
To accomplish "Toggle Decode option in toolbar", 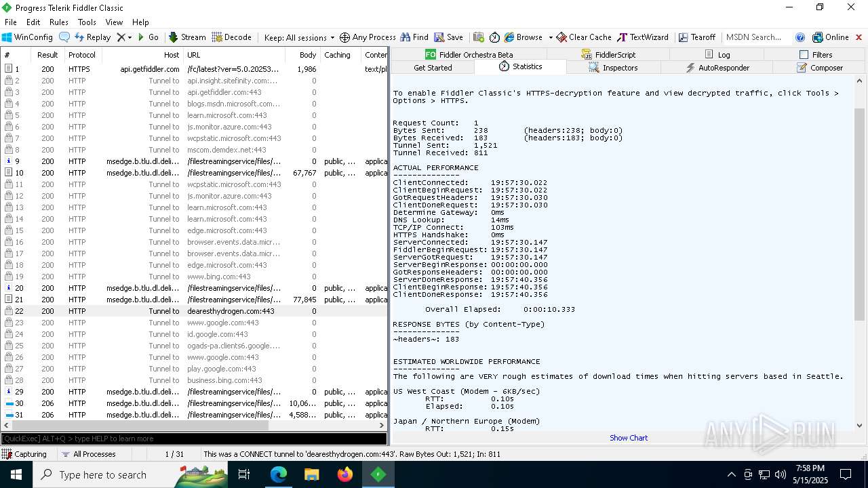I will click(232, 37).
